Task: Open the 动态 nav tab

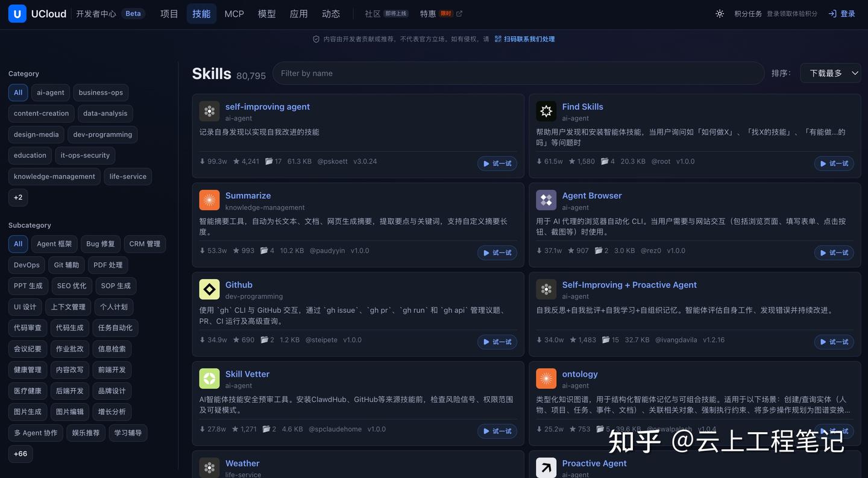Action: 331,14
